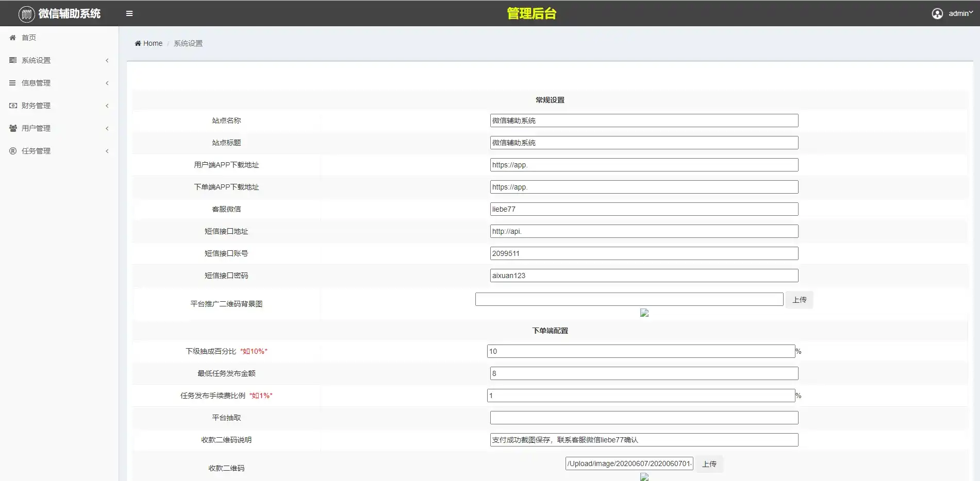Click the 短信接口密码 label
Image resolution: width=980 pixels, height=481 pixels.
pos(226,276)
